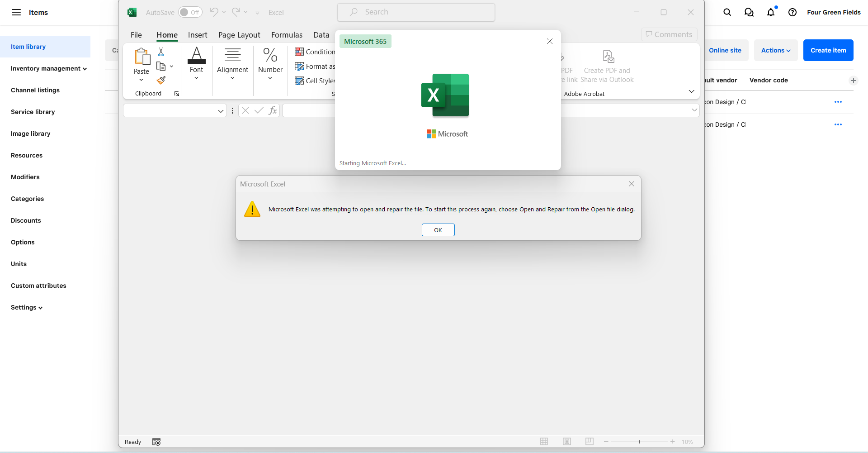Screen dimensions: 868x453
Task: Click the Comments button
Action: click(x=669, y=34)
